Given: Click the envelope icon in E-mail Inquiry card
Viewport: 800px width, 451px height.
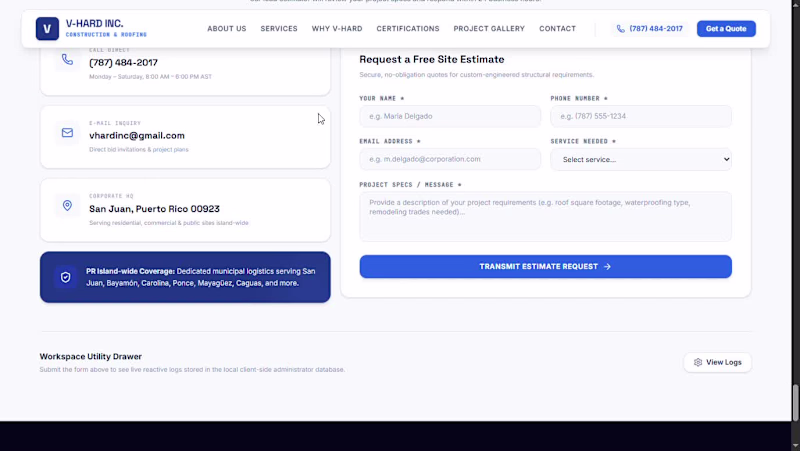Looking at the screenshot, I should [x=67, y=133].
